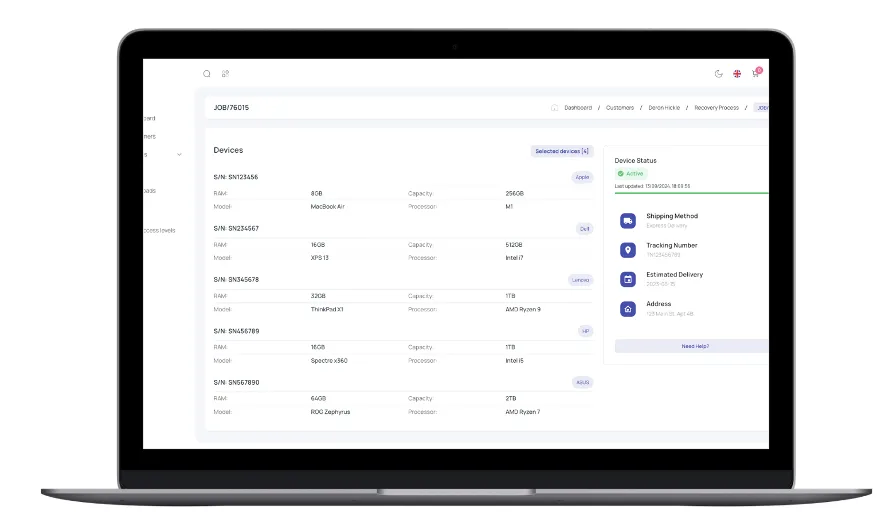Click the Estimated Delivery calendar icon

(x=628, y=280)
